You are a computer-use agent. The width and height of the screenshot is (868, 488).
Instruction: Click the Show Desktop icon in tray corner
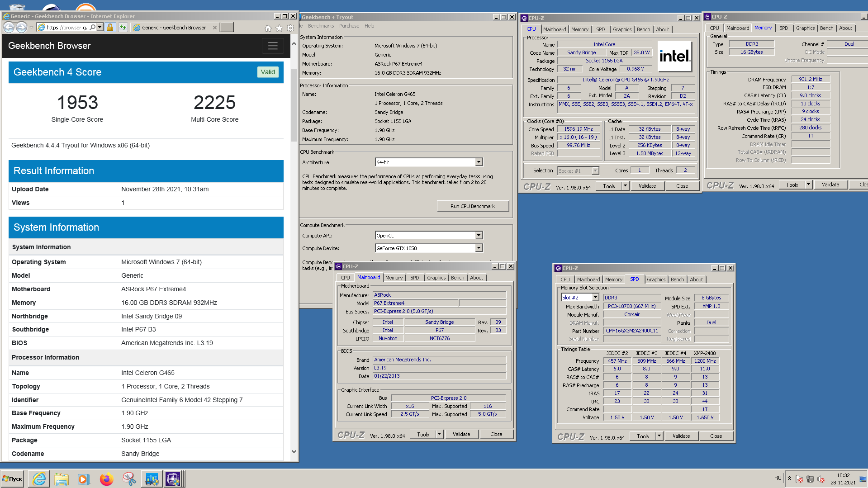[863, 479]
